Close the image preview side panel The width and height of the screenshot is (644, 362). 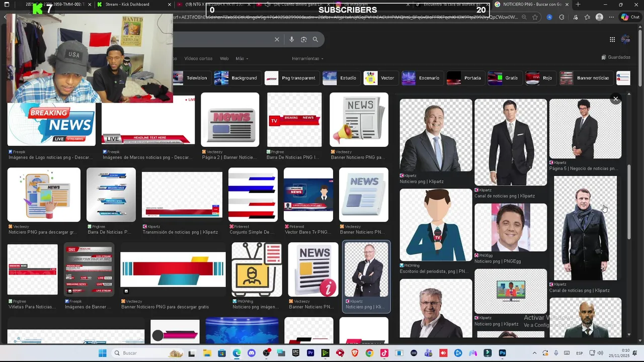(x=615, y=99)
